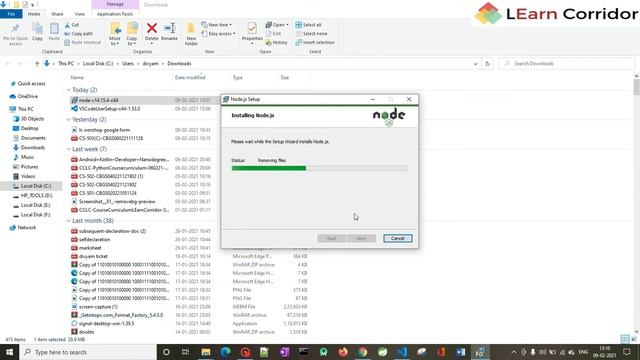Click Copy path in the ribbon
The height and width of the screenshot is (360, 640).
point(78,33)
